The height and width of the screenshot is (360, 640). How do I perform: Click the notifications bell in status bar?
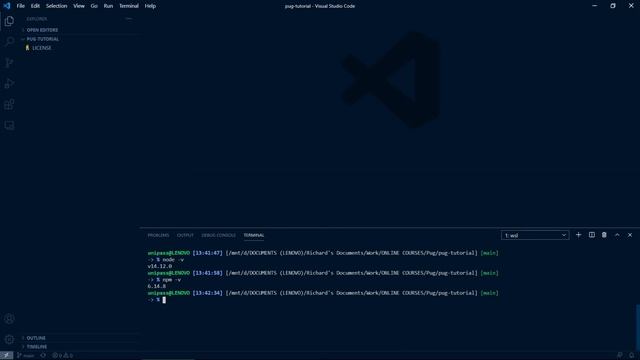click(x=631, y=356)
